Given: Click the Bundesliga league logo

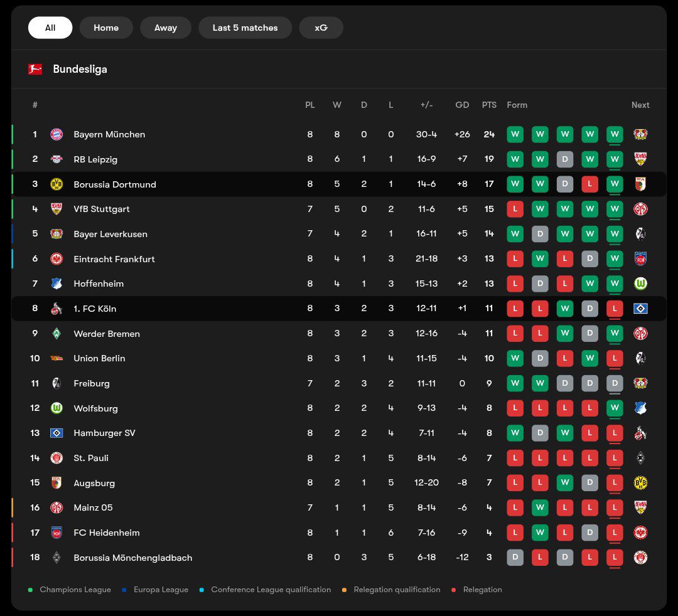Looking at the screenshot, I should coord(35,69).
